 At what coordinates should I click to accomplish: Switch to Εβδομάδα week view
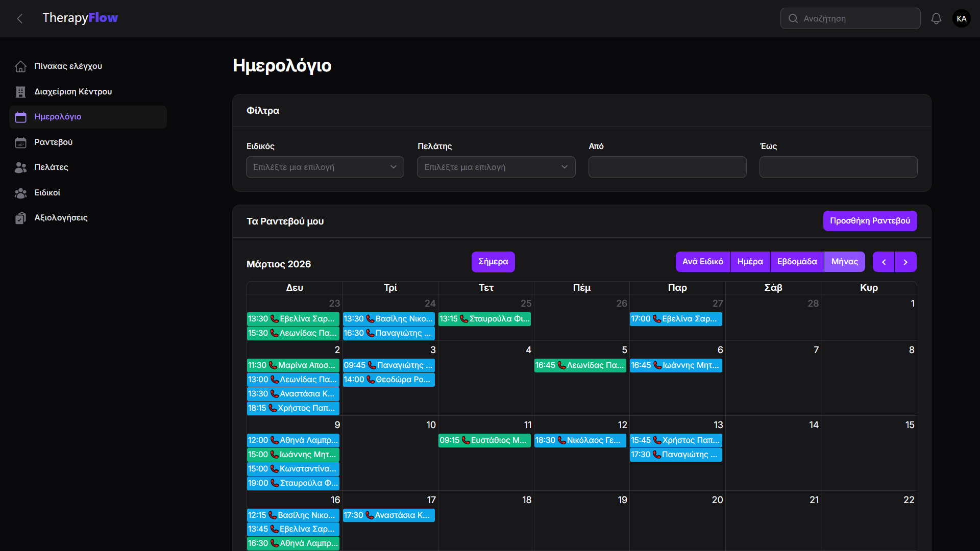point(796,261)
